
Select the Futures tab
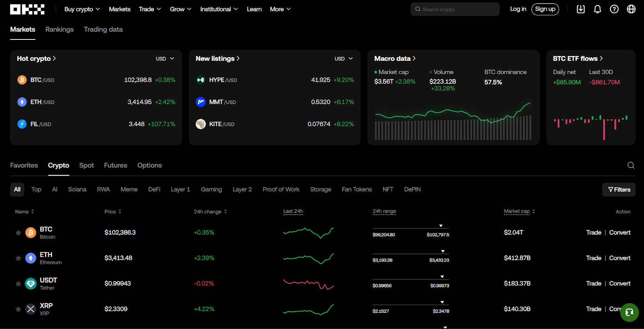coord(116,165)
